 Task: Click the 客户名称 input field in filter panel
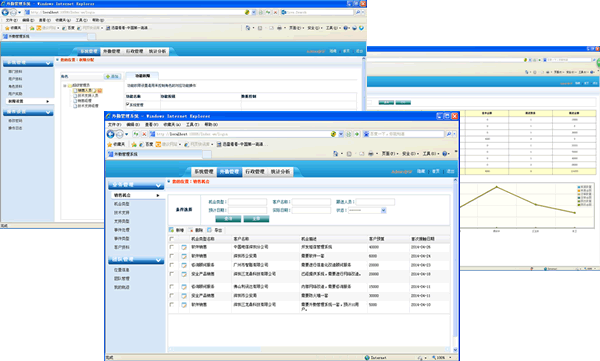click(x=311, y=202)
